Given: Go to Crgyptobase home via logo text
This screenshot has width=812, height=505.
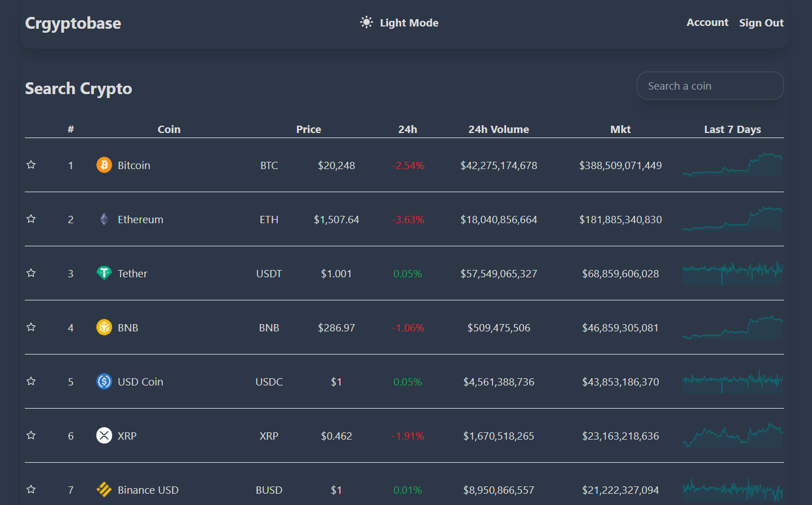Looking at the screenshot, I should coord(73,23).
